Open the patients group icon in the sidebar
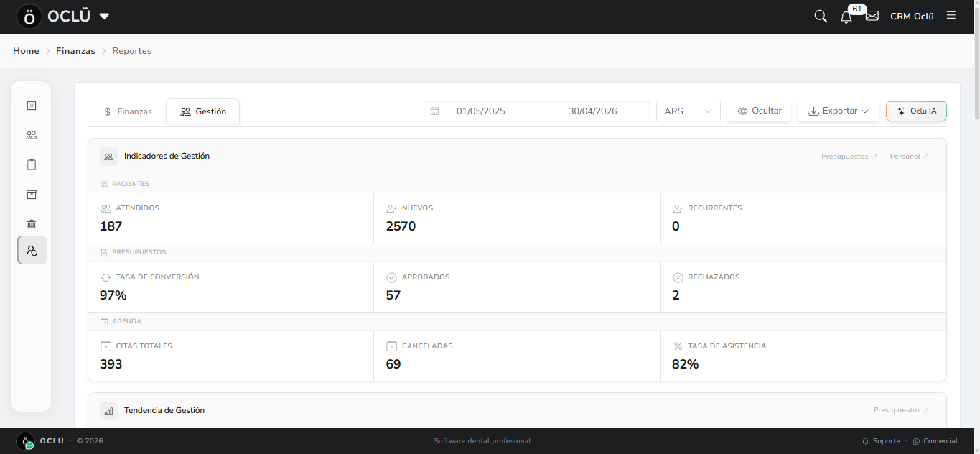This screenshot has height=454, width=980. (32, 135)
